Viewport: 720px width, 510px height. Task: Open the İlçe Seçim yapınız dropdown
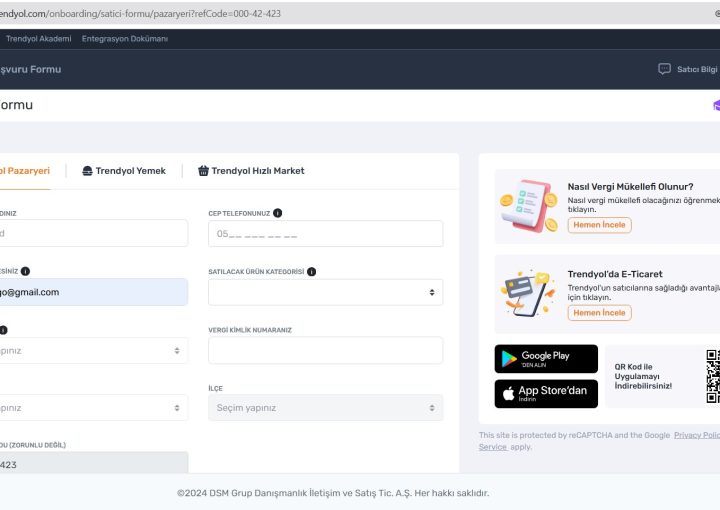coord(326,408)
